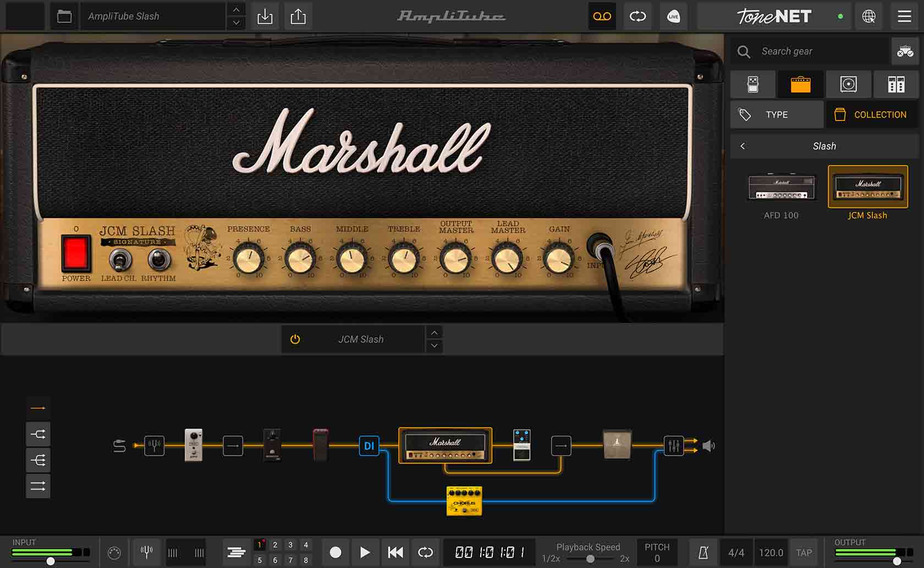This screenshot has height=568, width=924.
Task: Toggle the loop playback button
Action: (425, 552)
